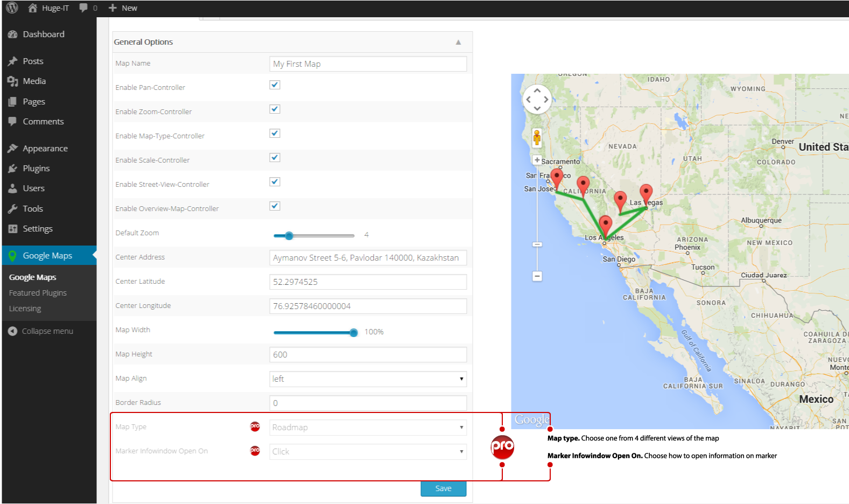Click the Save button
Image resolution: width=849 pixels, height=504 pixels.
pos(444,488)
